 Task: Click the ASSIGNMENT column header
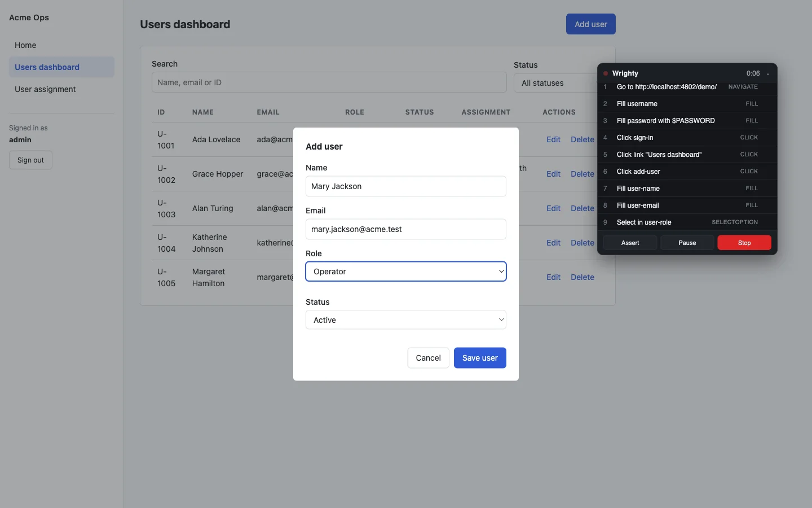(x=486, y=112)
